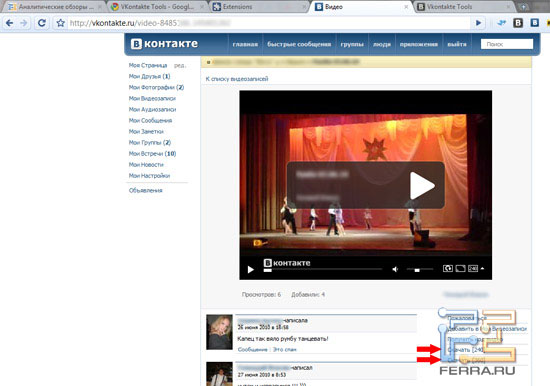Open быстрые сообщения in the header
Screen dimensions: 550x386
299,44
